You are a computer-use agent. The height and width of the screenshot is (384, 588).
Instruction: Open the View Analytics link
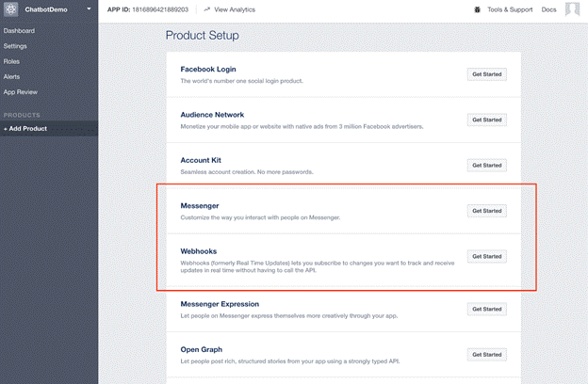[235, 9]
